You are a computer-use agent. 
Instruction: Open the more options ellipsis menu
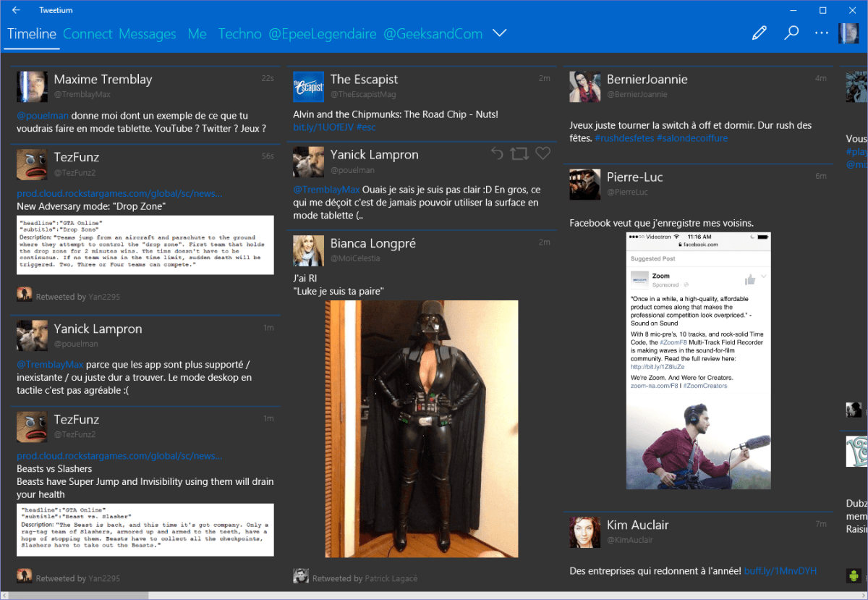[821, 33]
